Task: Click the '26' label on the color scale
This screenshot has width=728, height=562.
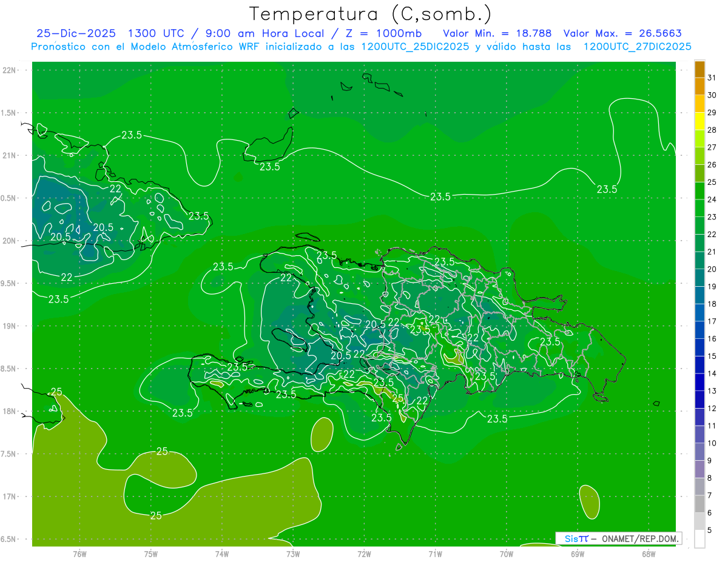Action: coord(712,165)
